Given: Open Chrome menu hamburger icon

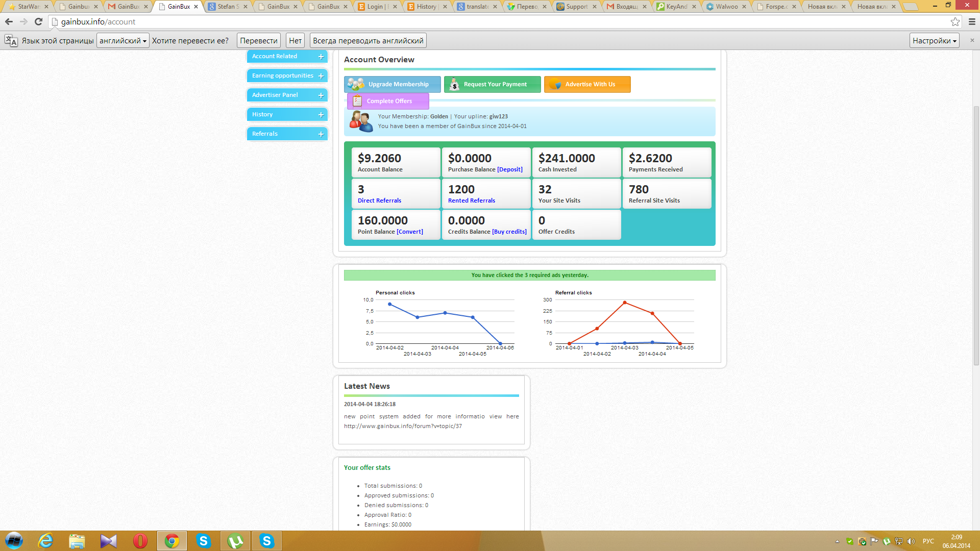Looking at the screenshot, I should point(972,21).
